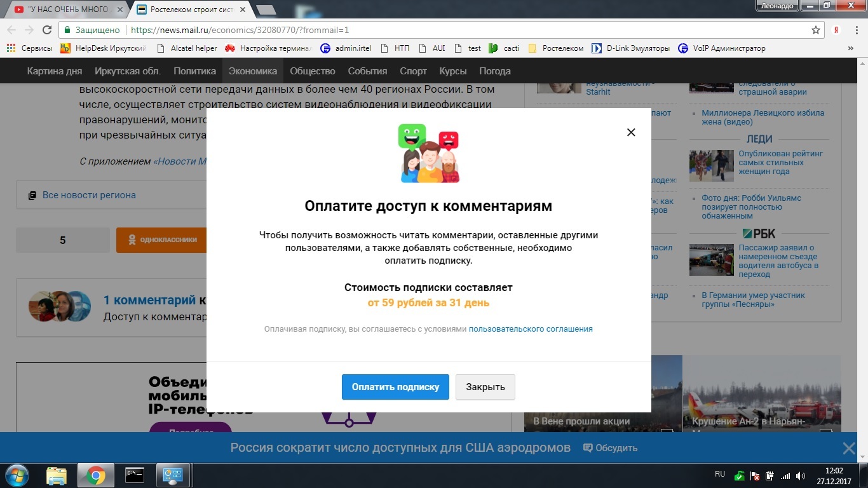Click the Yandex extension icon
This screenshot has height=488, width=868.
[837, 30]
